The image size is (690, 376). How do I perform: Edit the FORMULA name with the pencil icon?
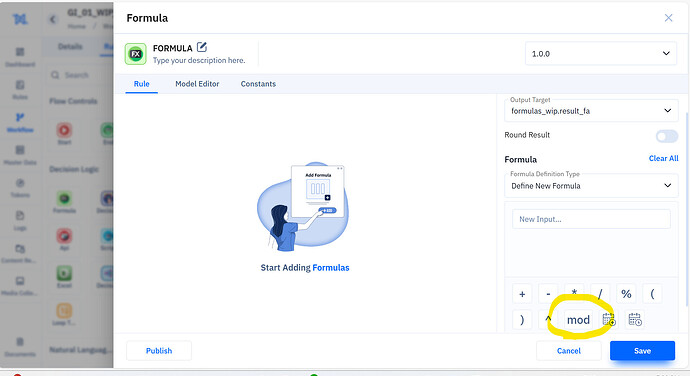pyautogui.click(x=202, y=47)
